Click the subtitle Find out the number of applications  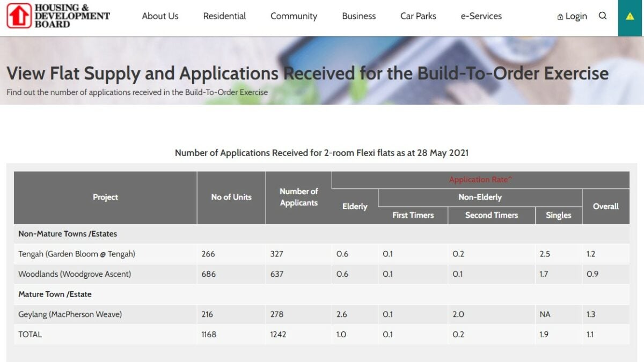coord(137,92)
